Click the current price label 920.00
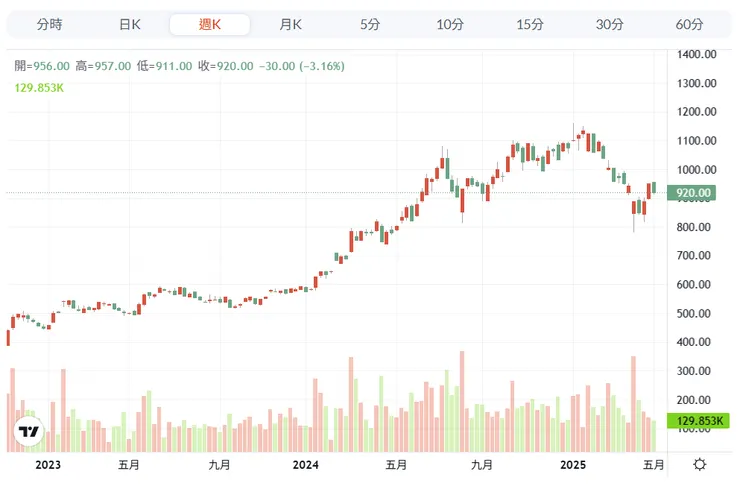740x486 pixels. click(693, 193)
